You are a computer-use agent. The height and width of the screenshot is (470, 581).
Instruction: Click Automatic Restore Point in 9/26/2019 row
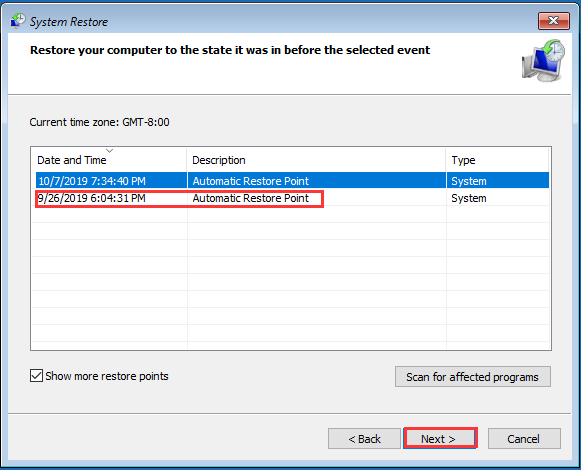click(x=250, y=198)
